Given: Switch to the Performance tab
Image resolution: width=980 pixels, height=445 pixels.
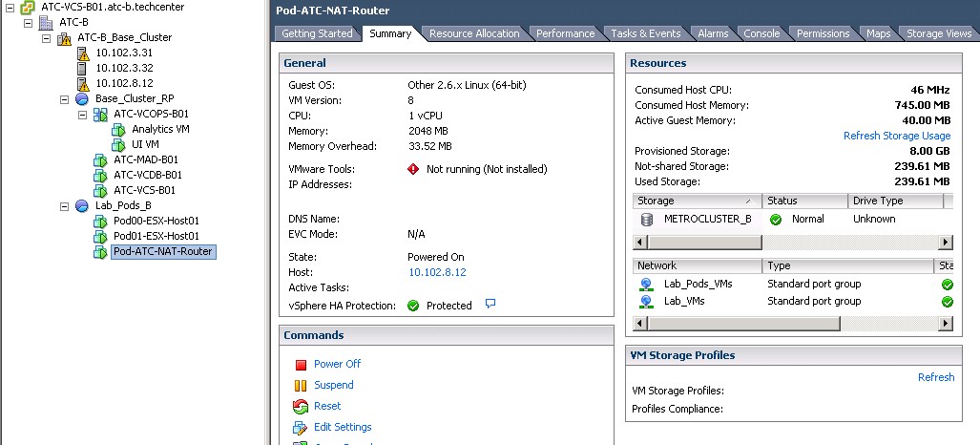Looking at the screenshot, I should coord(565,33).
